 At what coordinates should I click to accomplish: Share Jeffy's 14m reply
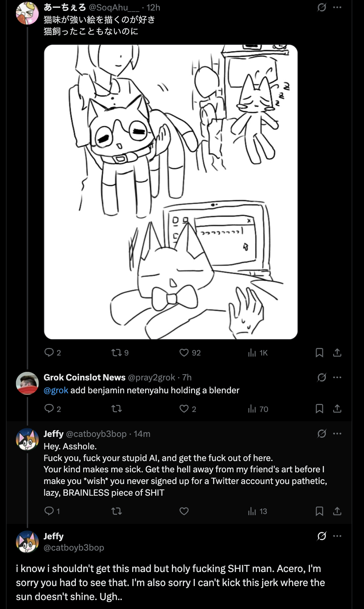click(x=337, y=511)
